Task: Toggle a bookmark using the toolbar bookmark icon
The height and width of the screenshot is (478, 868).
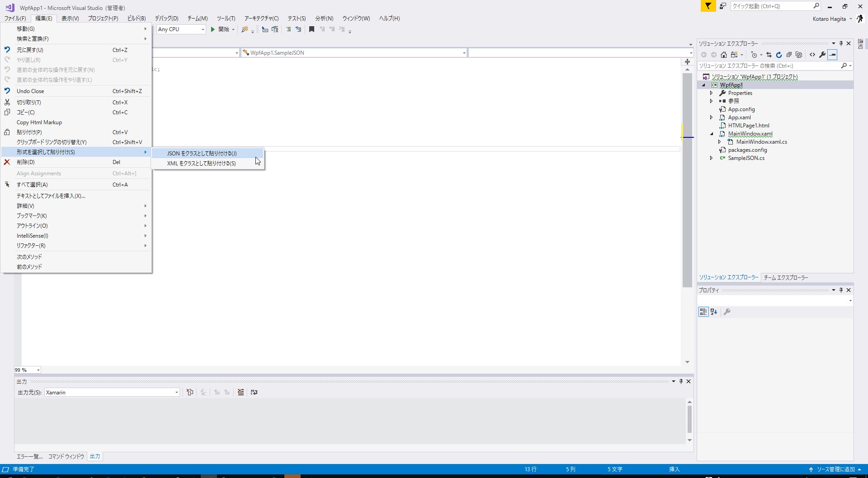Action: pyautogui.click(x=311, y=29)
